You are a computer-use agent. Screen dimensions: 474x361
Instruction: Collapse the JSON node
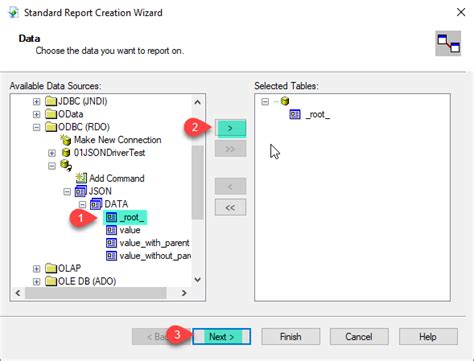click(x=67, y=191)
